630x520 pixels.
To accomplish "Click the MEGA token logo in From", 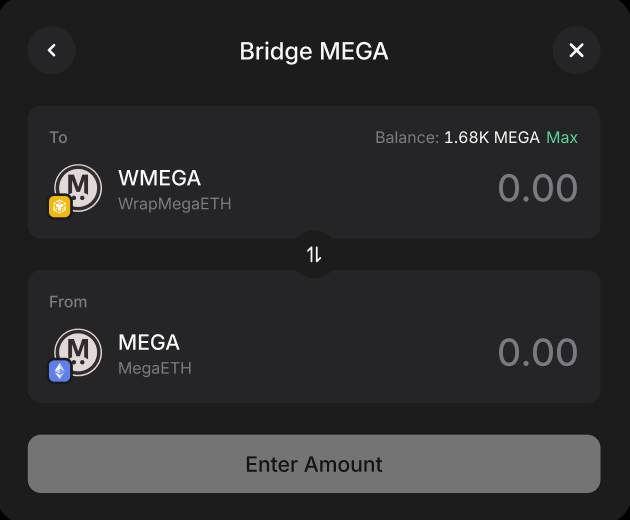I will pyautogui.click(x=79, y=351).
